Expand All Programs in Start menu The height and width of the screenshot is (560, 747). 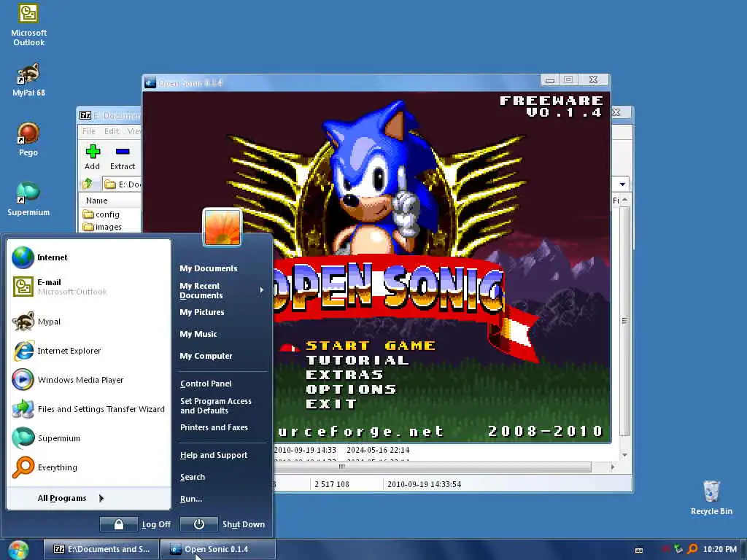pyautogui.click(x=71, y=498)
